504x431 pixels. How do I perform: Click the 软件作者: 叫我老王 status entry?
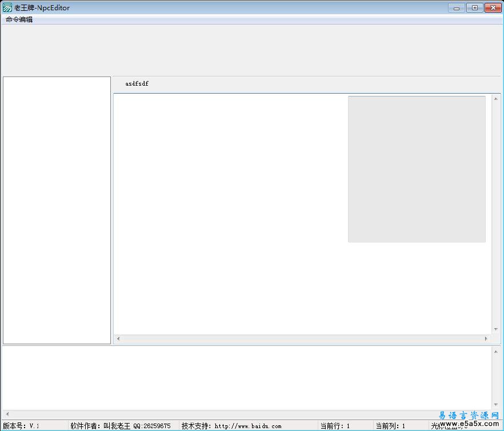pyautogui.click(x=124, y=426)
